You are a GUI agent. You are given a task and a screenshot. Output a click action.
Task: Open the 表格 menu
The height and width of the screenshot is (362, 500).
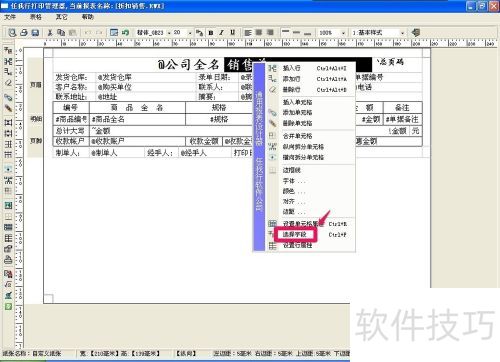pyautogui.click(x=35, y=17)
